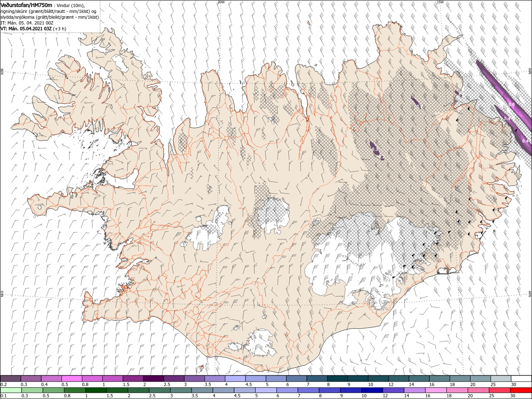Image resolution: width=532 pixels, height=399 pixels.
Task: Click the '(+3 h)' forecast offset text
Action: pos(60,29)
